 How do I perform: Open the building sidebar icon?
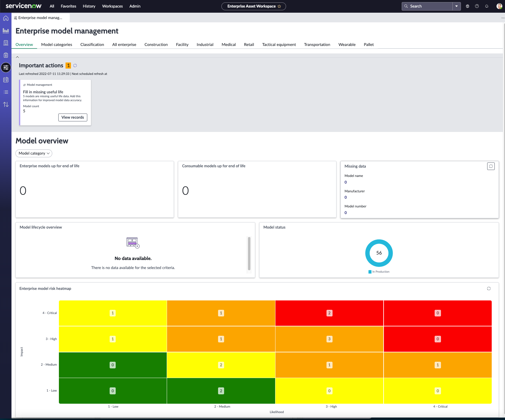(x=6, y=43)
